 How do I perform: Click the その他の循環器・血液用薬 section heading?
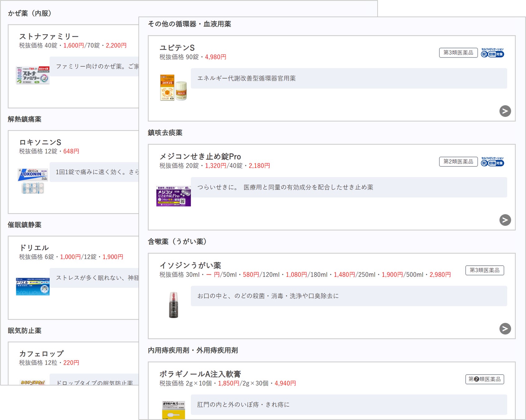(189, 24)
